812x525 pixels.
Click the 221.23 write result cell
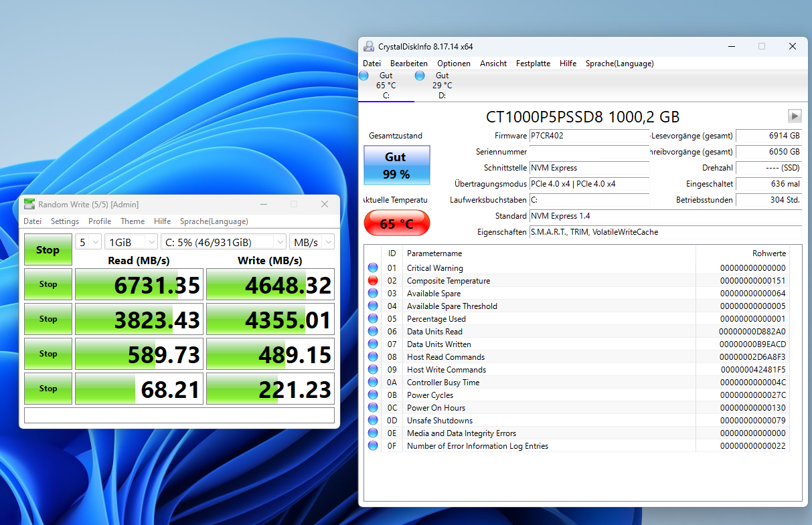point(270,389)
